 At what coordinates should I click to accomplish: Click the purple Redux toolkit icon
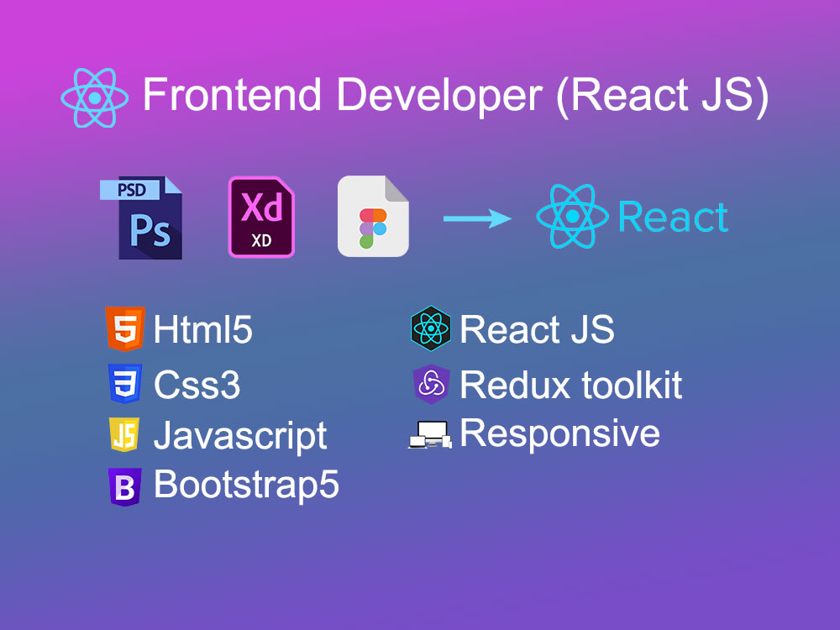tap(431, 384)
